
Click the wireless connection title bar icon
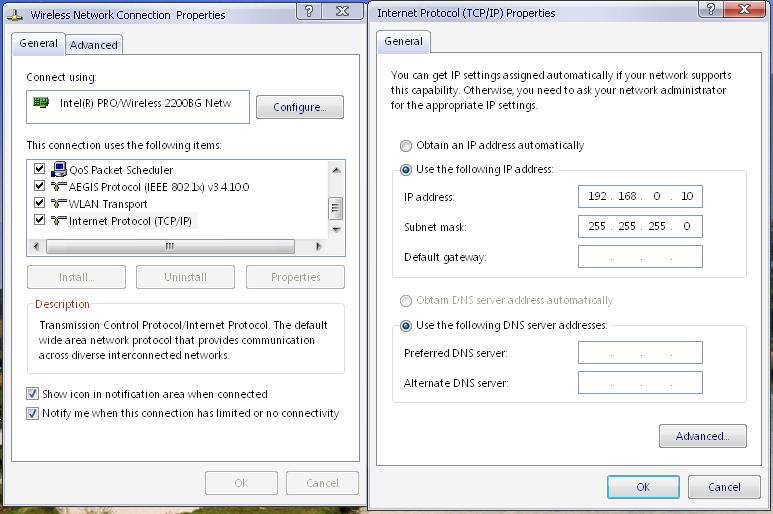coord(15,15)
